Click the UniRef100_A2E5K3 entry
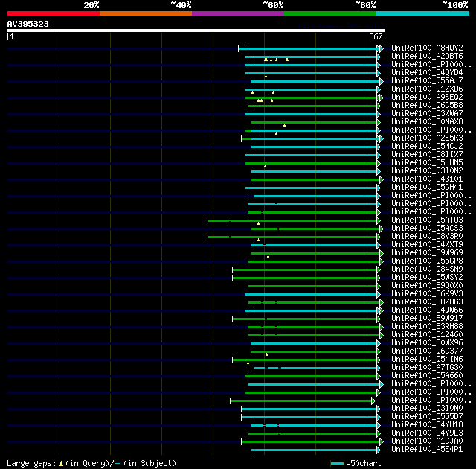 pyautogui.click(x=427, y=138)
